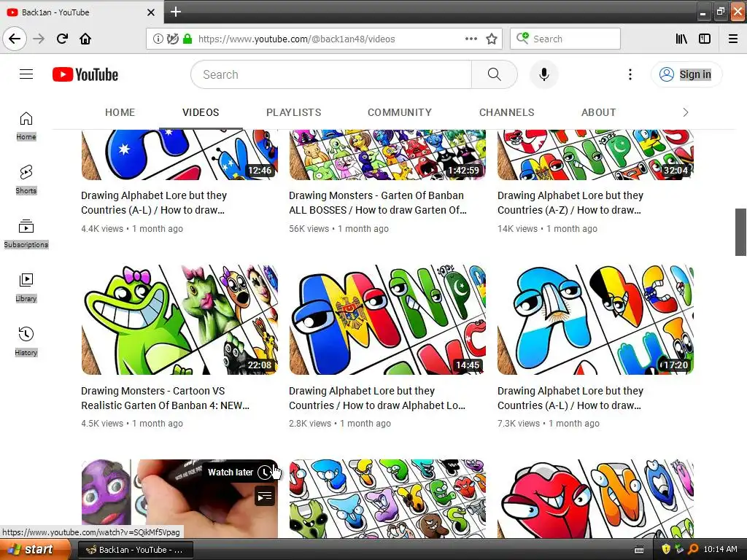Open YouTube settings three-dot menu
The width and height of the screenshot is (747, 560).
[x=630, y=74]
